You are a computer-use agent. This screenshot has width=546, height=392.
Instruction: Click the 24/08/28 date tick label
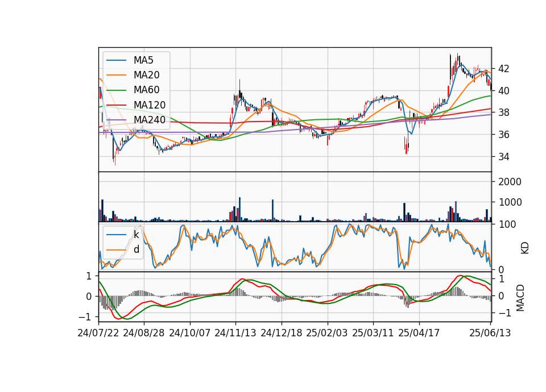tap(144, 333)
